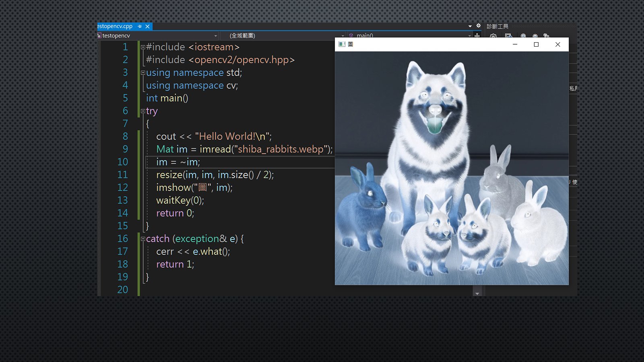The image size is (644, 362).
Task: Select the testopencv.cpp tab
Action: (x=115, y=26)
